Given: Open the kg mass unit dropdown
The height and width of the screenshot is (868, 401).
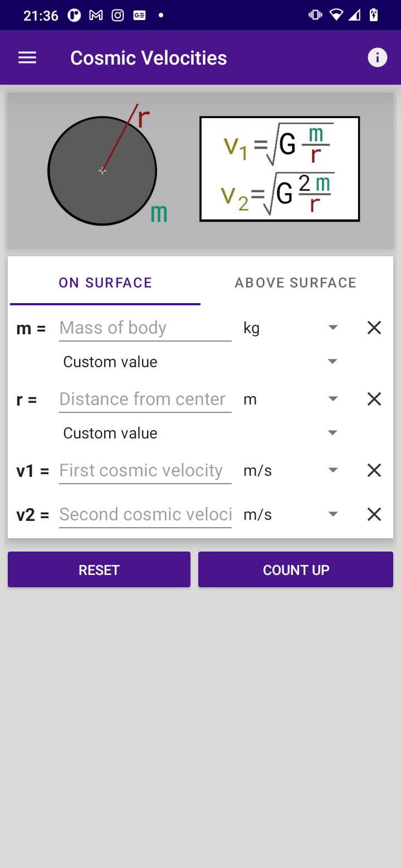Looking at the screenshot, I should tap(292, 328).
